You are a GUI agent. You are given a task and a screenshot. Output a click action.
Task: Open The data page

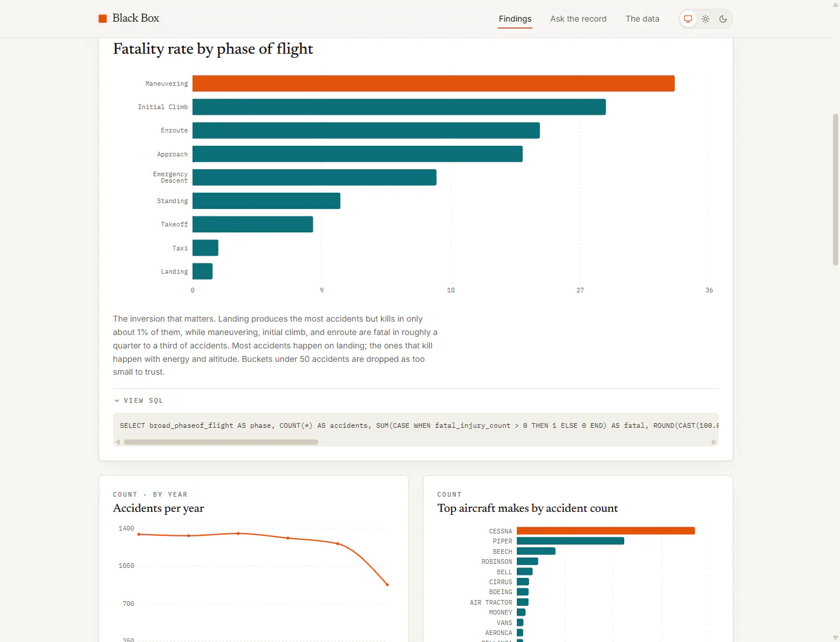[x=642, y=19]
